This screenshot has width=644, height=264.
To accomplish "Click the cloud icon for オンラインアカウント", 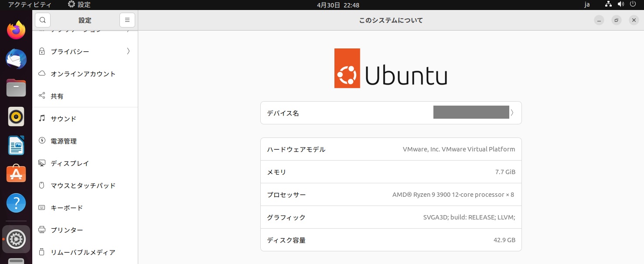I will click(x=42, y=73).
